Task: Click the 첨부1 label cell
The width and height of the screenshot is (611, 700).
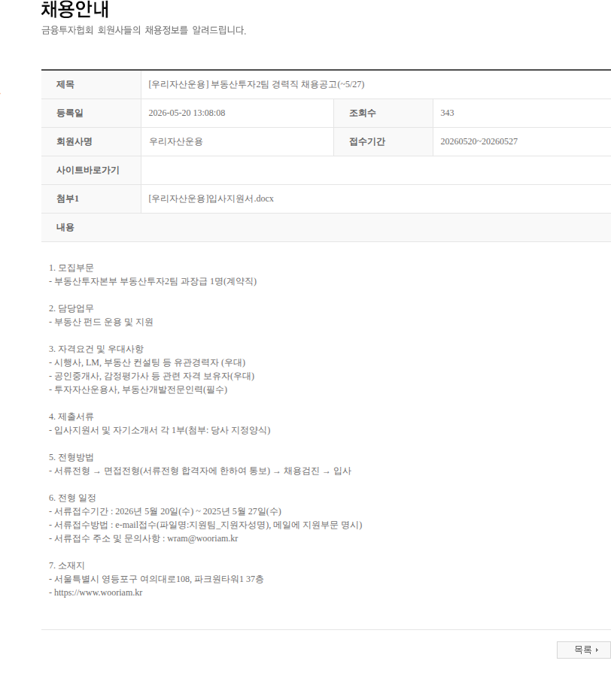Action: click(91, 198)
